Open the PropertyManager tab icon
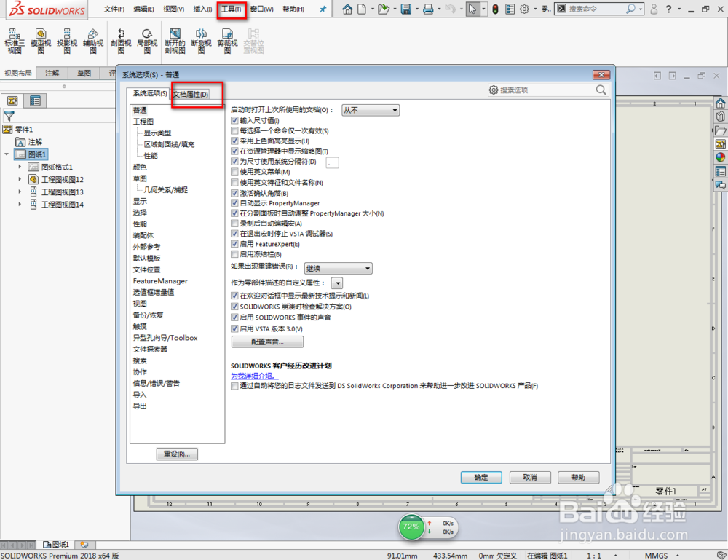This screenshot has height=560, width=728. (35, 100)
